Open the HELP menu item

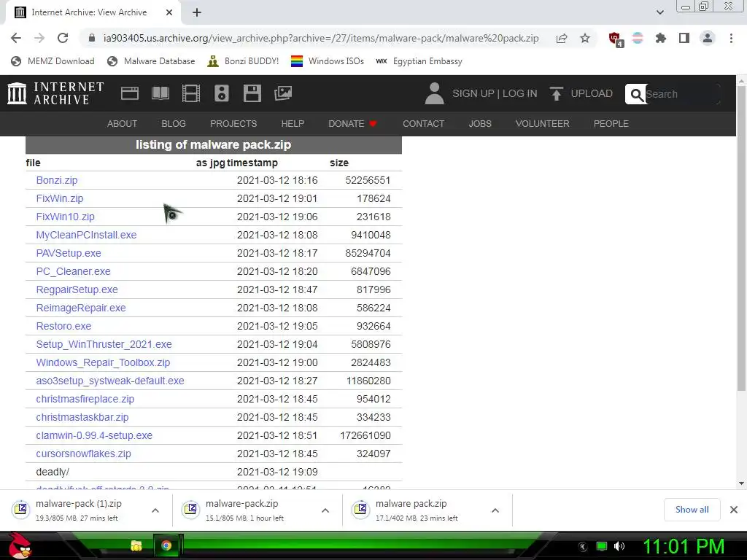pos(293,124)
